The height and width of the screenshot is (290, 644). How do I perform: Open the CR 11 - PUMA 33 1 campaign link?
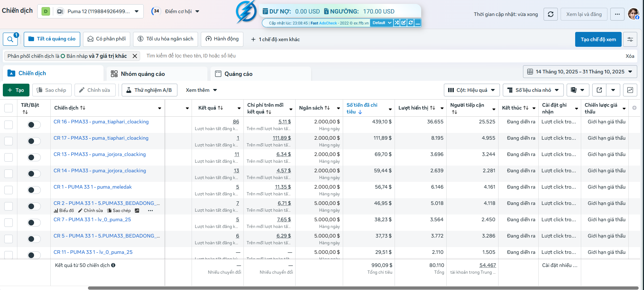coord(93,252)
